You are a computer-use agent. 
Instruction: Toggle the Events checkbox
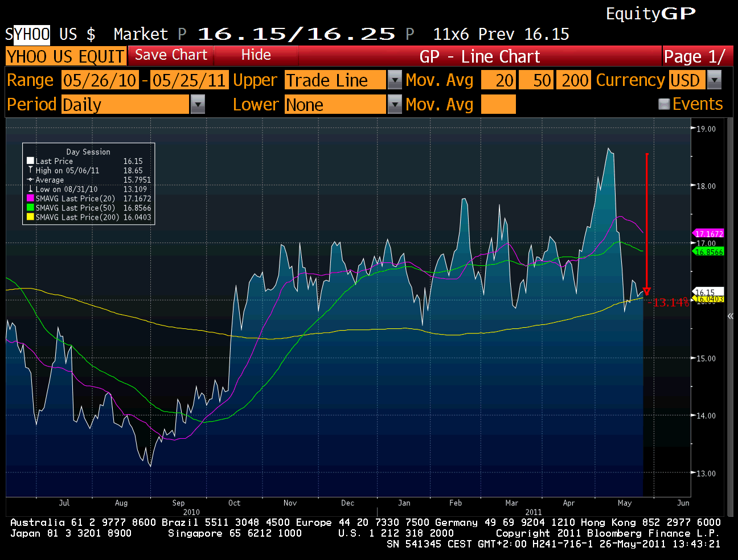click(x=663, y=104)
